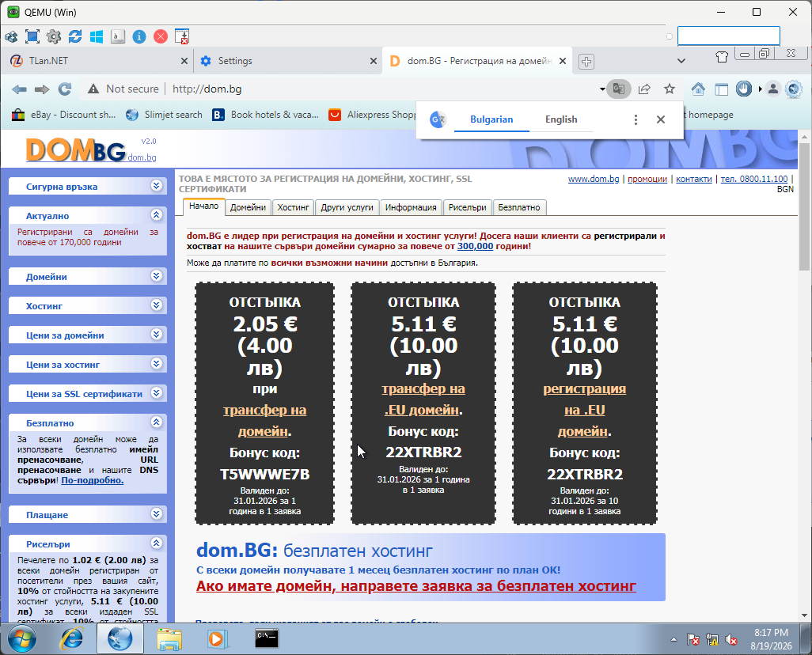
Task: Open the Риселъри page tab
Action: 467,207
